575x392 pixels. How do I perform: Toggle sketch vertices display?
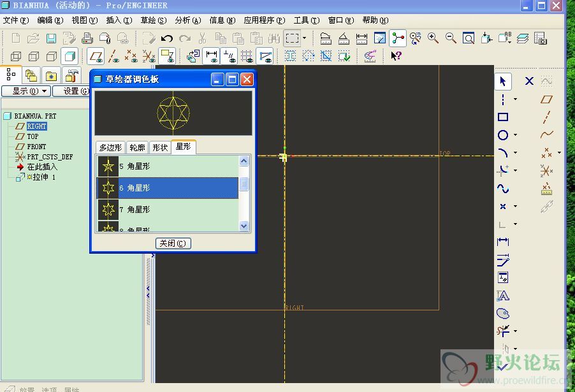(265, 56)
